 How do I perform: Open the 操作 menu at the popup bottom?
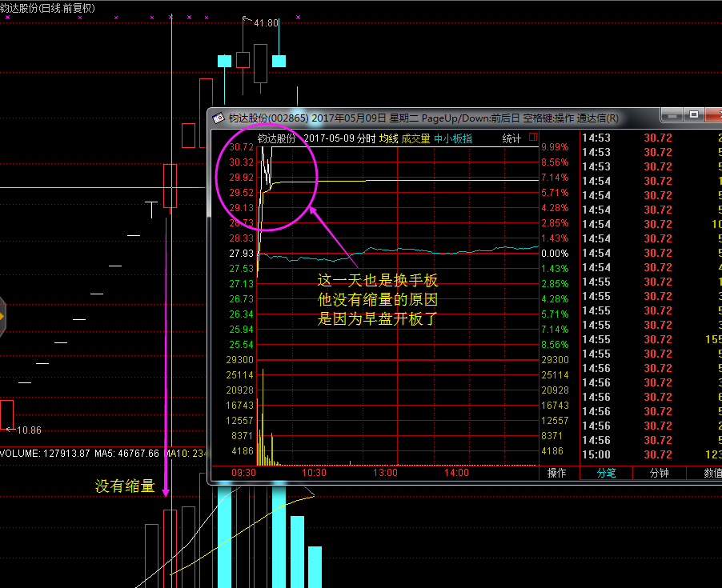pos(556,473)
